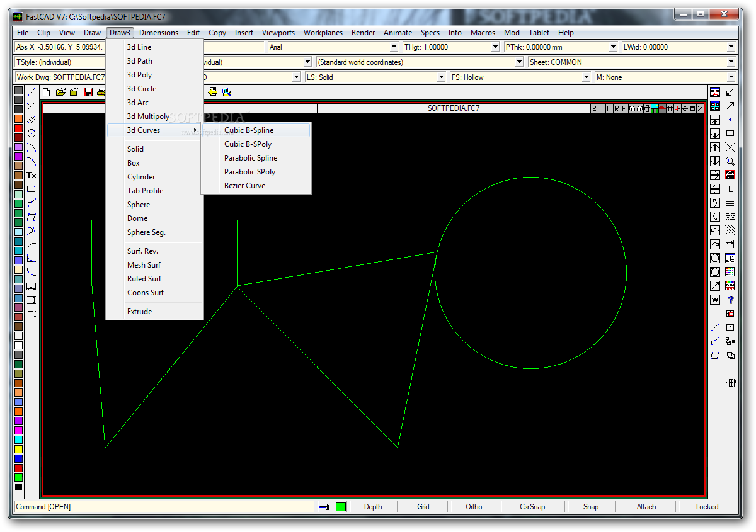This screenshot has height=532, width=756.
Task: Select the line drawing tool in left toolbar
Action: (x=31, y=92)
